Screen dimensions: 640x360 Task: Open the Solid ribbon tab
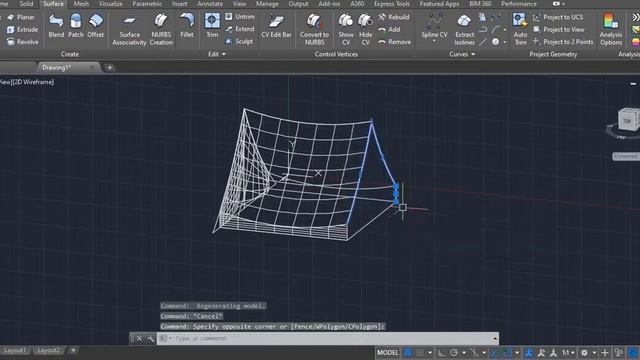point(26,4)
